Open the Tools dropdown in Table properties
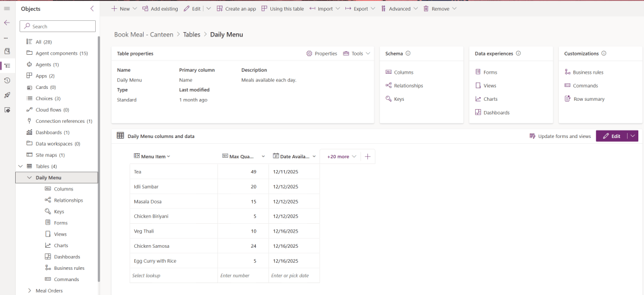This screenshot has height=295, width=644. pyautogui.click(x=357, y=54)
